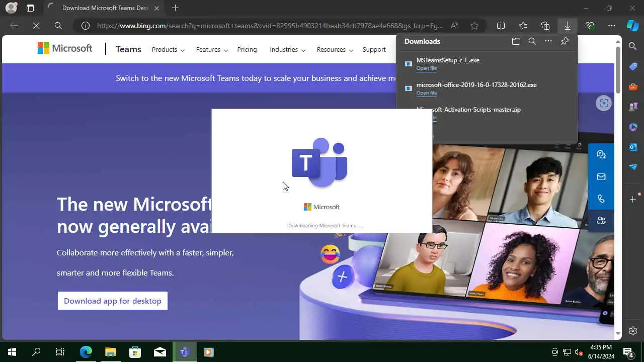Open more options in Downloads panel
Viewport: 644px width, 362px height.
pyautogui.click(x=548, y=41)
